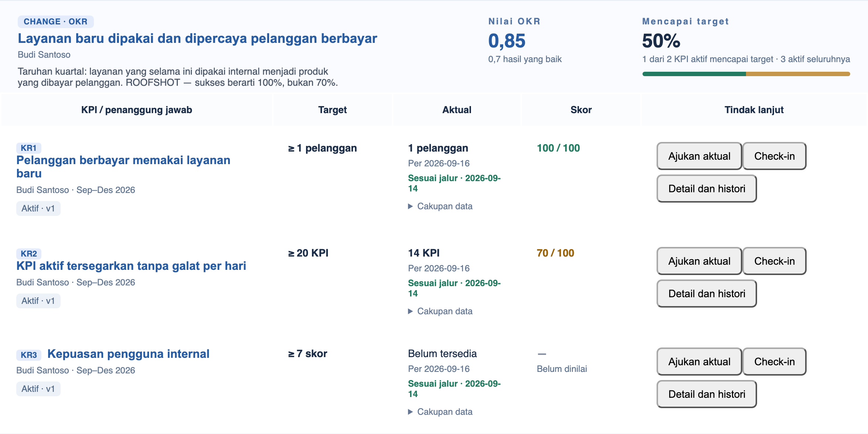Click the 'KR1' badge
The height and width of the screenshot is (434, 868).
coord(29,148)
